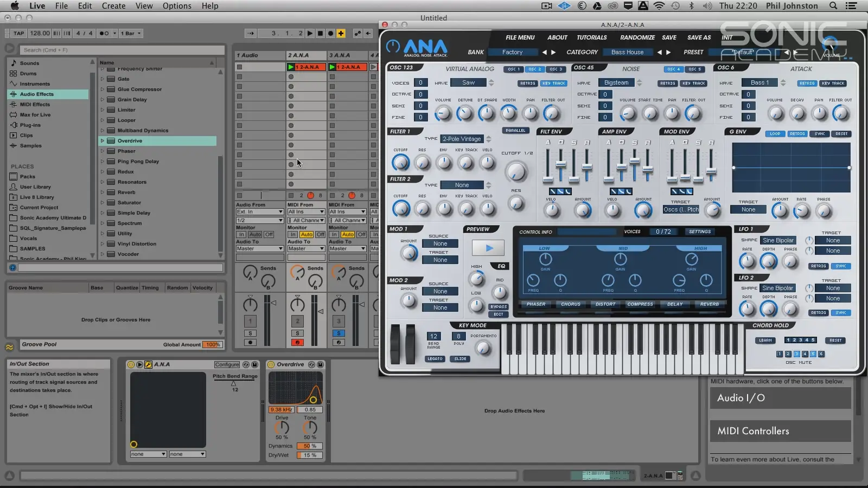The width and height of the screenshot is (868, 488).
Task: Open track 2 MIDI From All Ins dropdown
Action: pos(306,212)
